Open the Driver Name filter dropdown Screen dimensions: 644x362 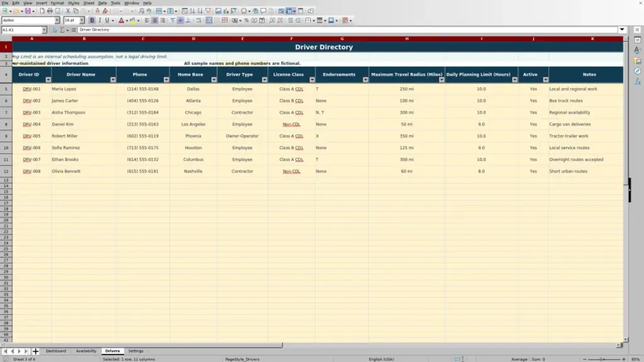click(113, 80)
